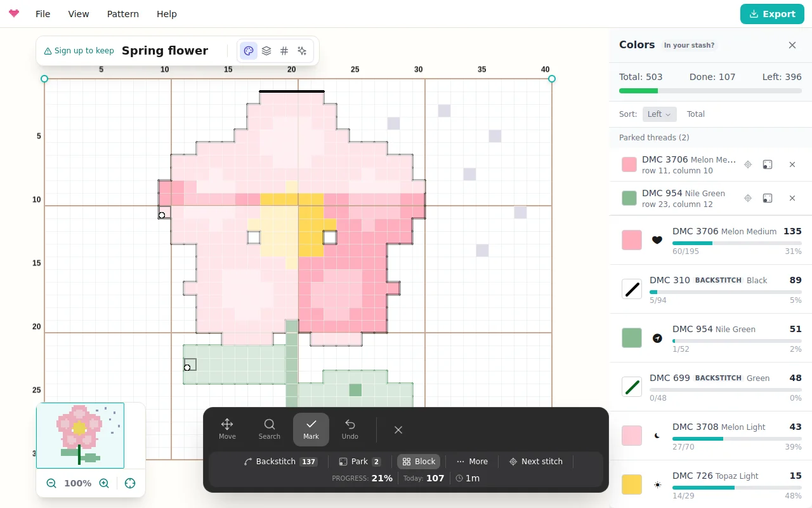Undo the last stitch action
Image resolution: width=812 pixels, height=508 pixels.
tap(350, 429)
